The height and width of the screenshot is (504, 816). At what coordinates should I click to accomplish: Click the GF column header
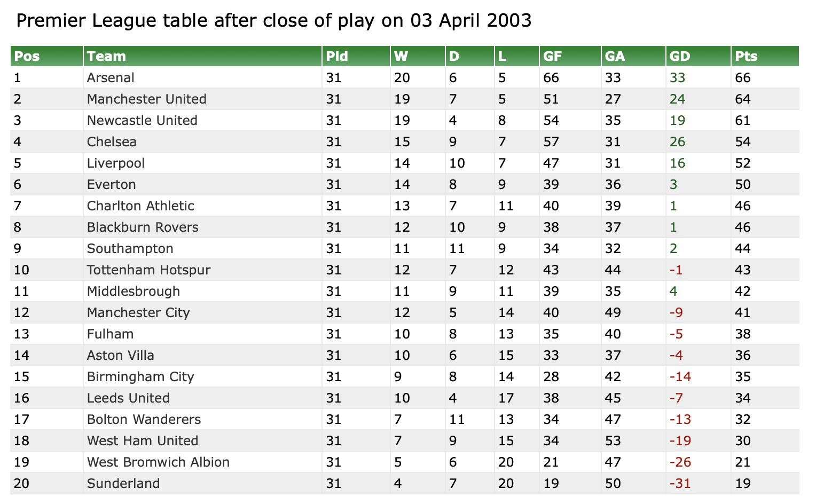pos(552,56)
